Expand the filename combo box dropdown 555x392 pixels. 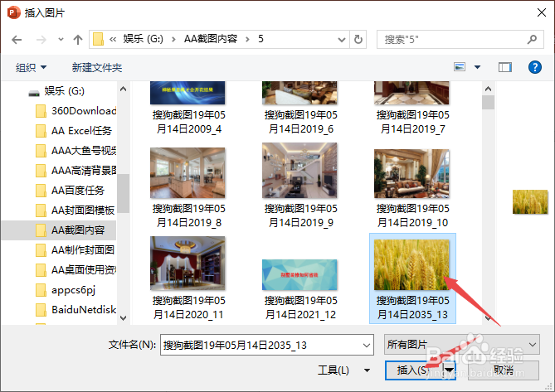[367, 345]
